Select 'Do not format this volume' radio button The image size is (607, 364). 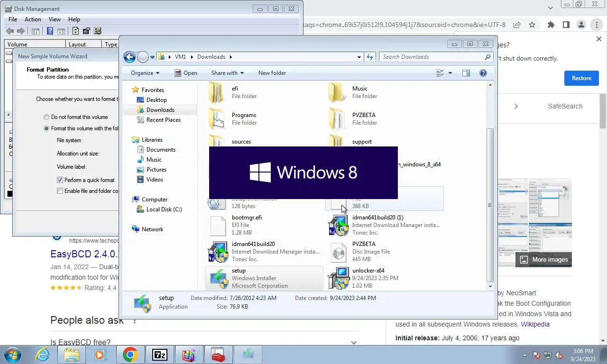click(x=46, y=117)
